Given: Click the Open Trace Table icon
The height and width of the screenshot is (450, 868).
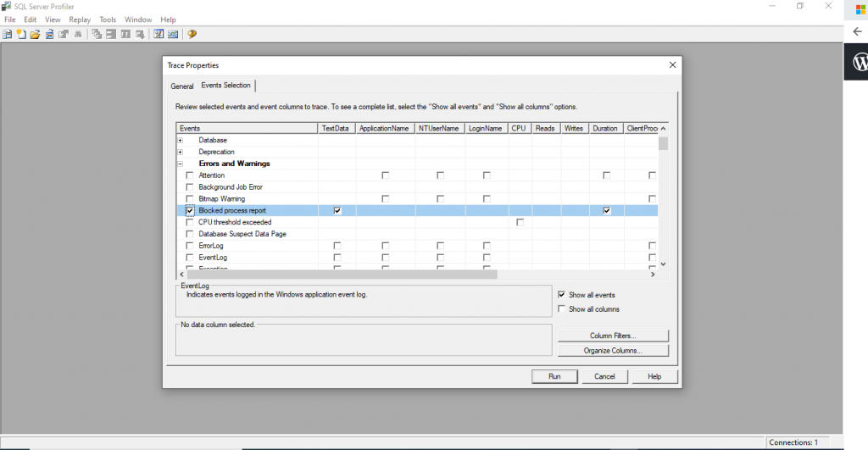Looking at the screenshot, I should coord(49,34).
